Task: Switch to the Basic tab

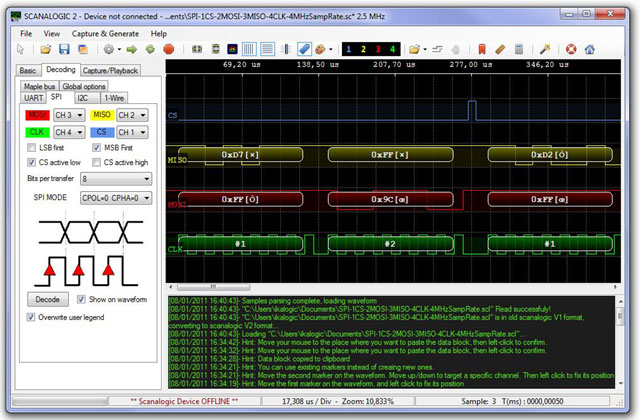Action: [x=28, y=71]
